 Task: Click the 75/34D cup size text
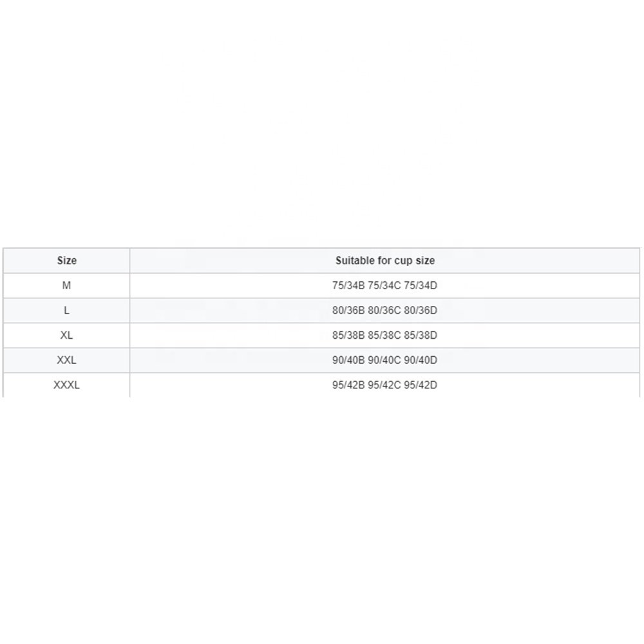pyautogui.click(x=421, y=285)
